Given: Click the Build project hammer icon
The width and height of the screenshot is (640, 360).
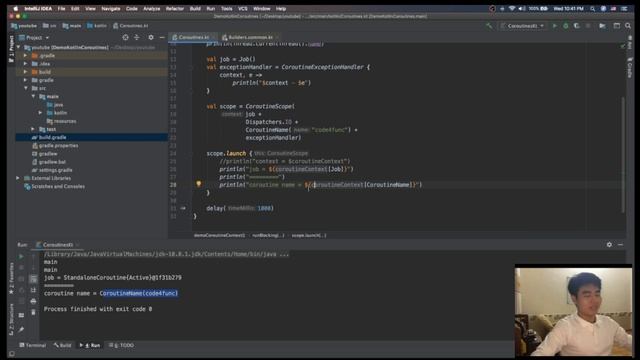Looking at the screenshot, I should click(x=489, y=26).
